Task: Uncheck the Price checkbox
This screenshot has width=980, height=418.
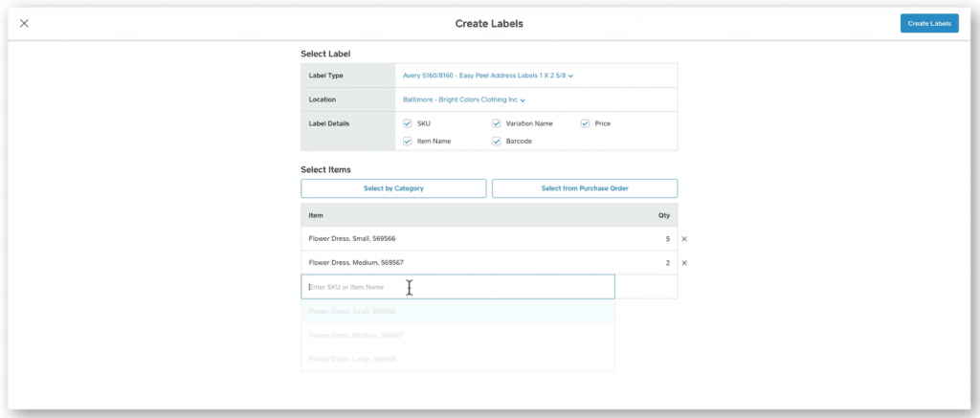Action: 586,123
